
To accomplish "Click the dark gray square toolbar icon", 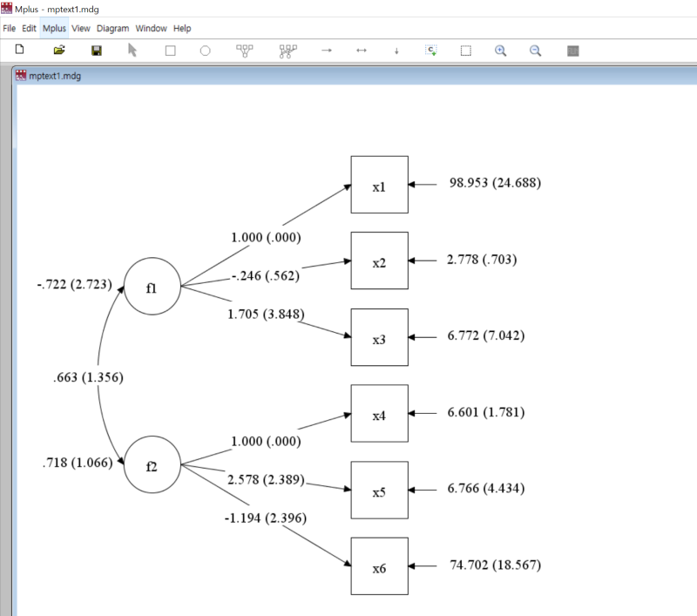I will 573,51.
